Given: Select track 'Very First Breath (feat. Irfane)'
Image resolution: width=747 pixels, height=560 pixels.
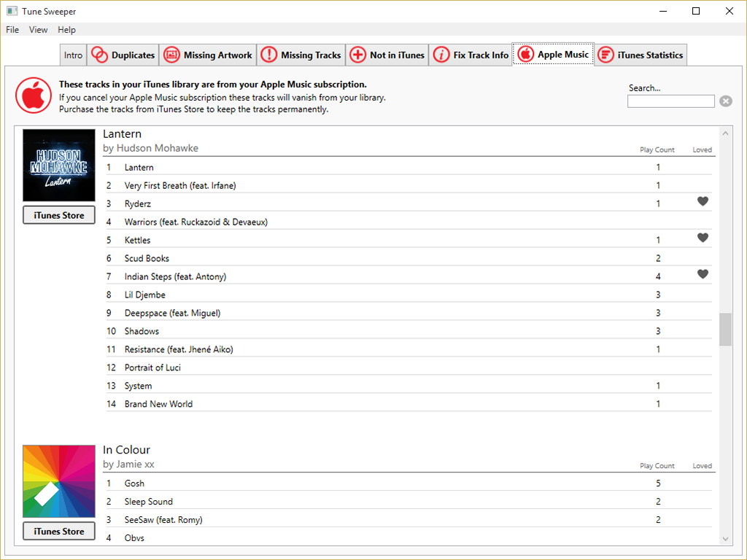Looking at the screenshot, I should (x=409, y=186).
